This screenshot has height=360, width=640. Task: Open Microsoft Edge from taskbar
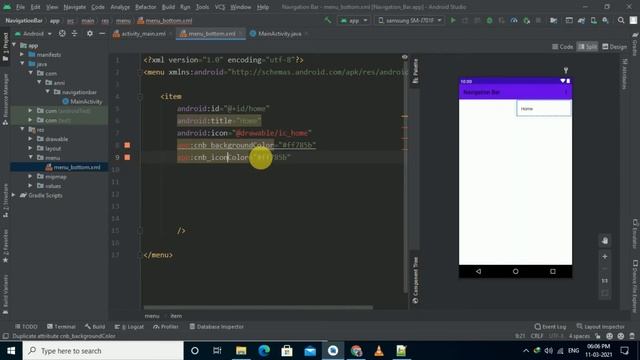tap(264, 351)
